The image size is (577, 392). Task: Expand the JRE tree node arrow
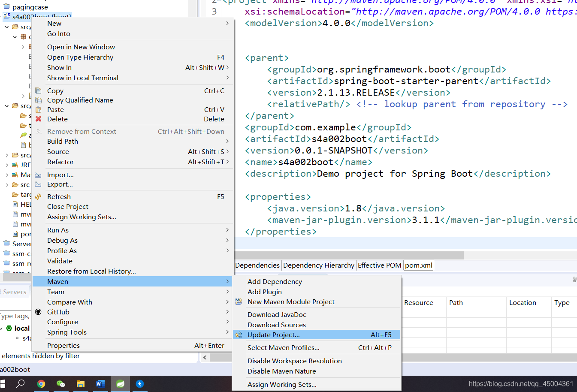pos(7,165)
